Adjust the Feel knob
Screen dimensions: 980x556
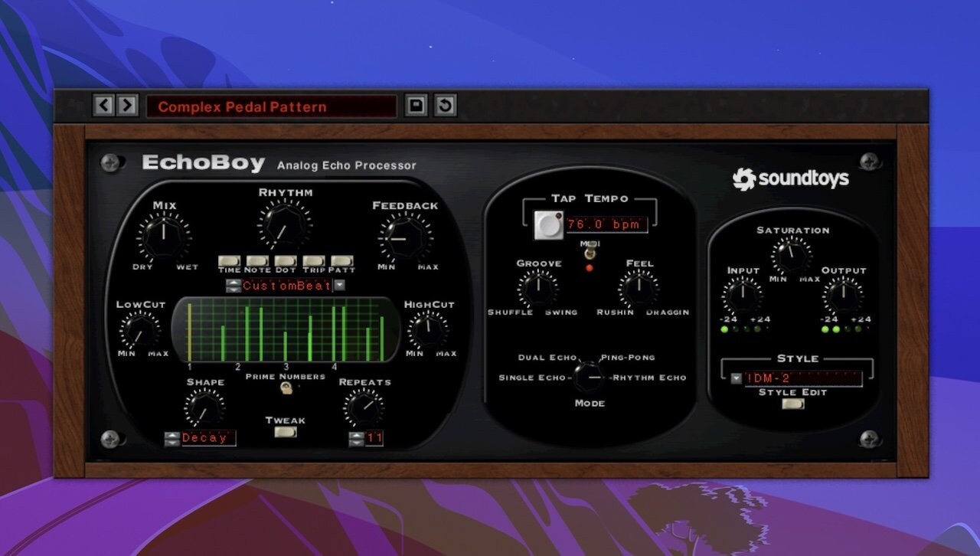pyautogui.click(x=639, y=289)
